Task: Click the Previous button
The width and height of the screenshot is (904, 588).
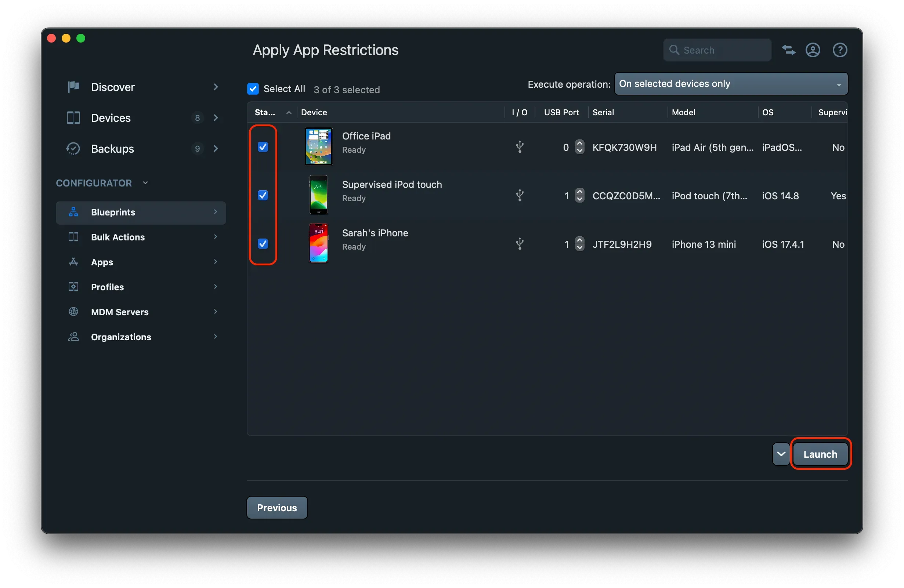Action: [x=276, y=508]
